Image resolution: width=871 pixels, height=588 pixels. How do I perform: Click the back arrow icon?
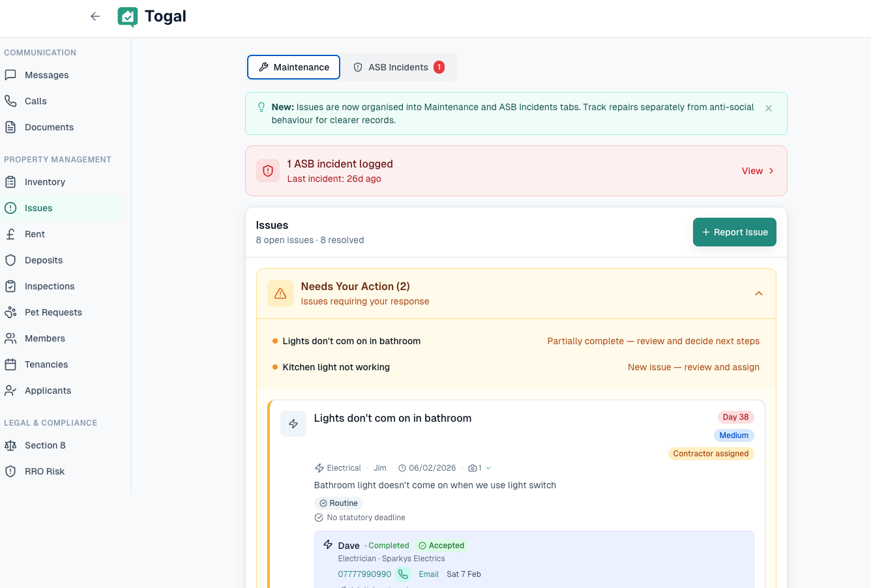(95, 16)
